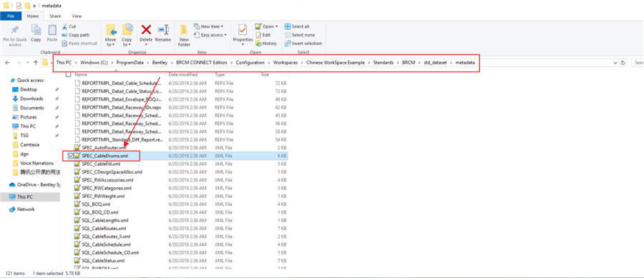Click std_dataset in the address path
This screenshot has width=644, height=278.
coord(434,63)
